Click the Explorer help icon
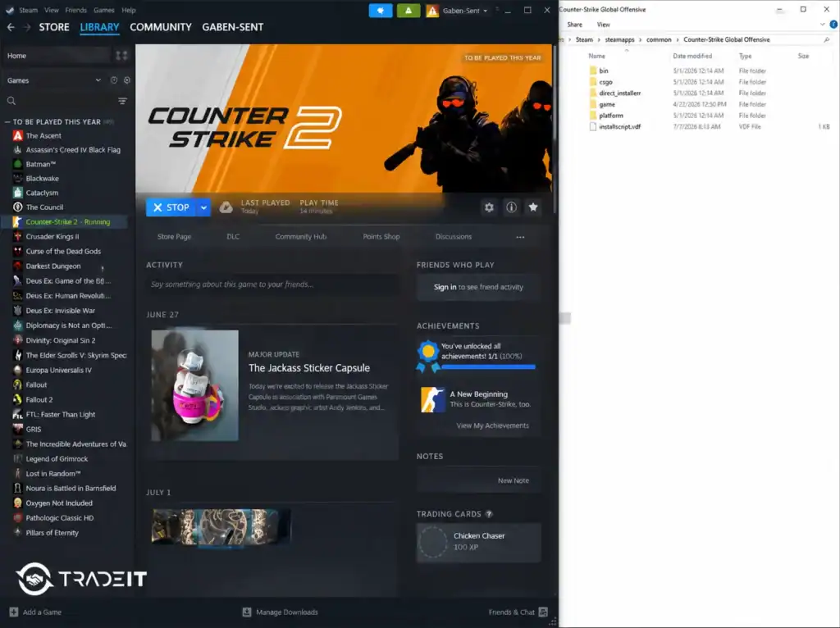Viewport: 840px width, 628px height. pyautogui.click(x=833, y=24)
